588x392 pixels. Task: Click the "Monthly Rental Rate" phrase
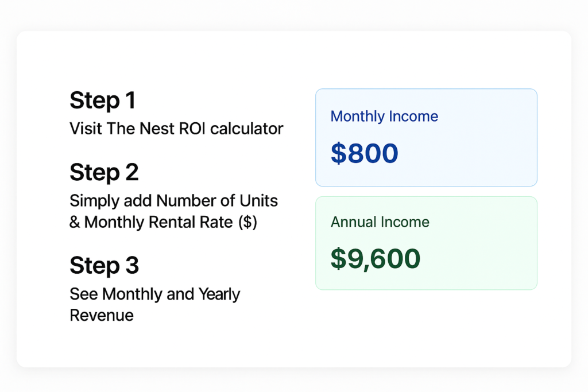[x=159, y=222]
